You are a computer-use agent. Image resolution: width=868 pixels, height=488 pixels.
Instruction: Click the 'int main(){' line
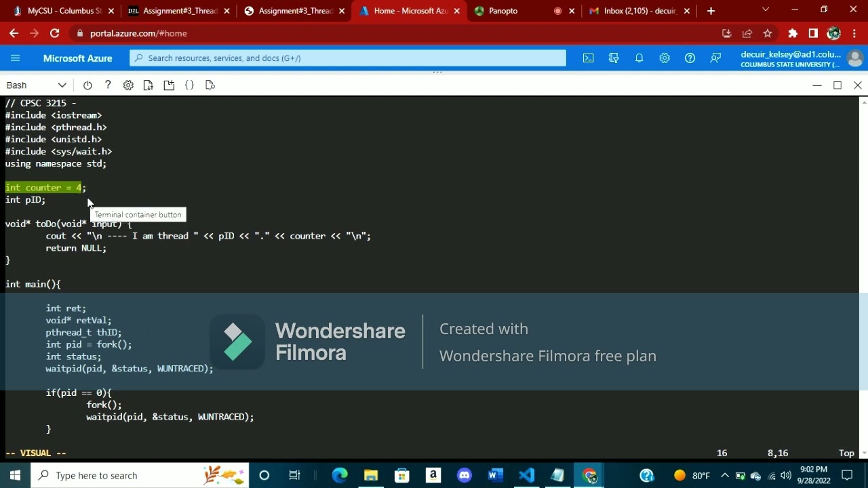[33, 284]
